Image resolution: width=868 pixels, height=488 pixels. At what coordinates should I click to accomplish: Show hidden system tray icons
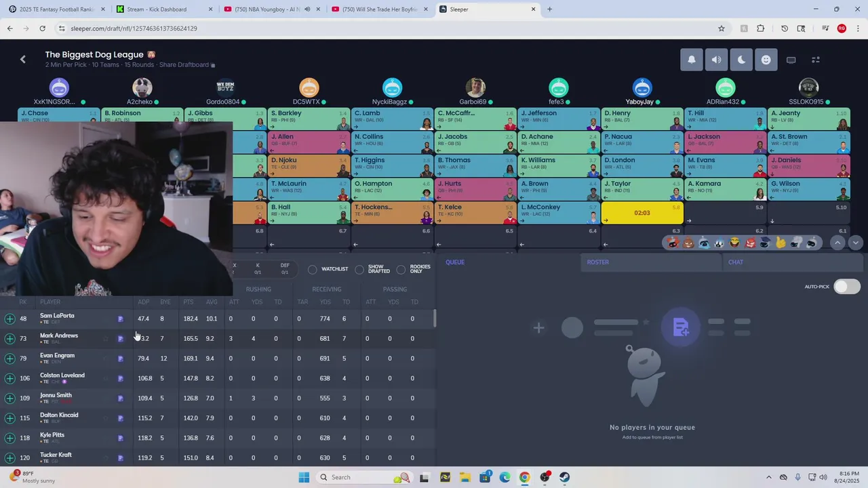tap(768, 477)
